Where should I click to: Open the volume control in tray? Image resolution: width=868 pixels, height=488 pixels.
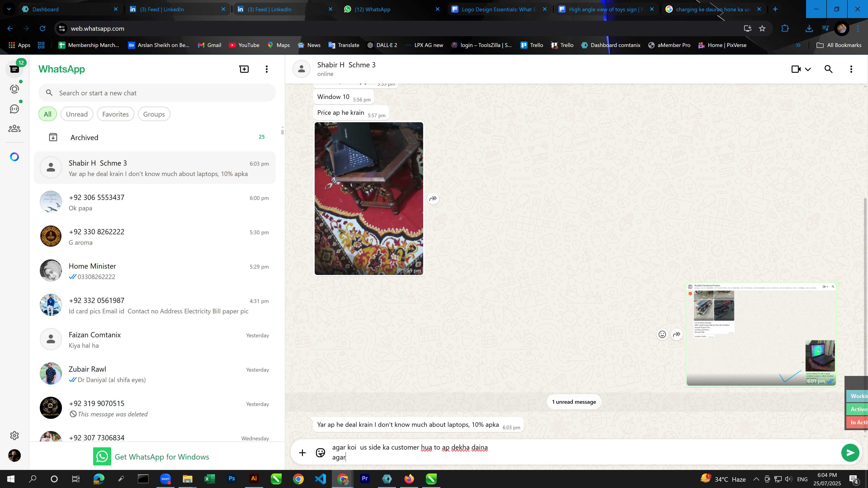[788, 479]
